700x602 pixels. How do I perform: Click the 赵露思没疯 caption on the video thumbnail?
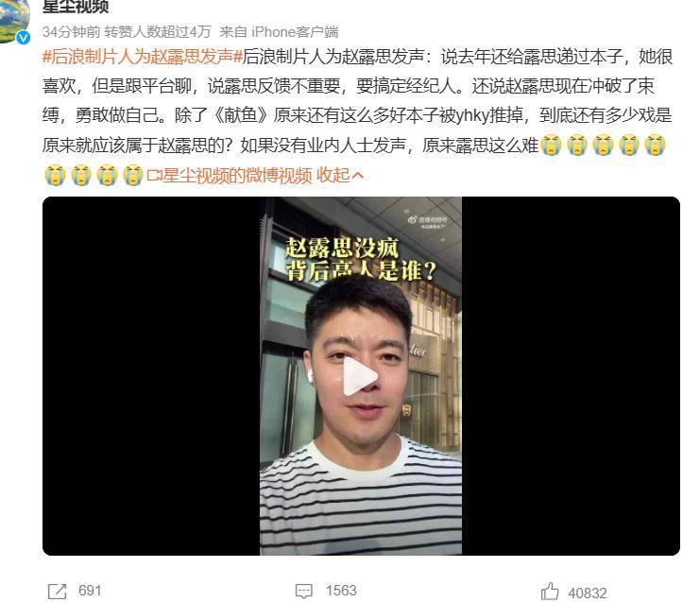(x=342, y=247)
